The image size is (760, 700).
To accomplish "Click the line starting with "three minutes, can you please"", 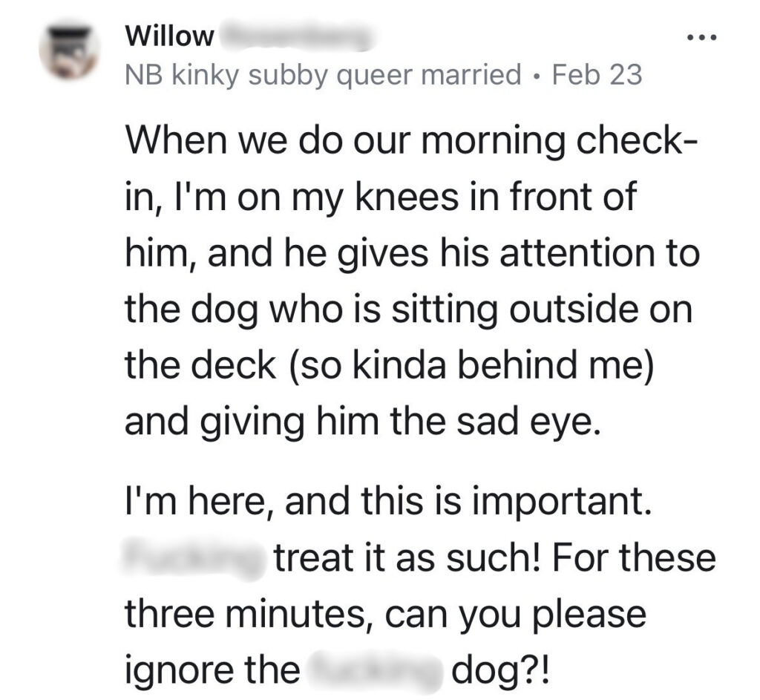I will [x=385, y=613].
